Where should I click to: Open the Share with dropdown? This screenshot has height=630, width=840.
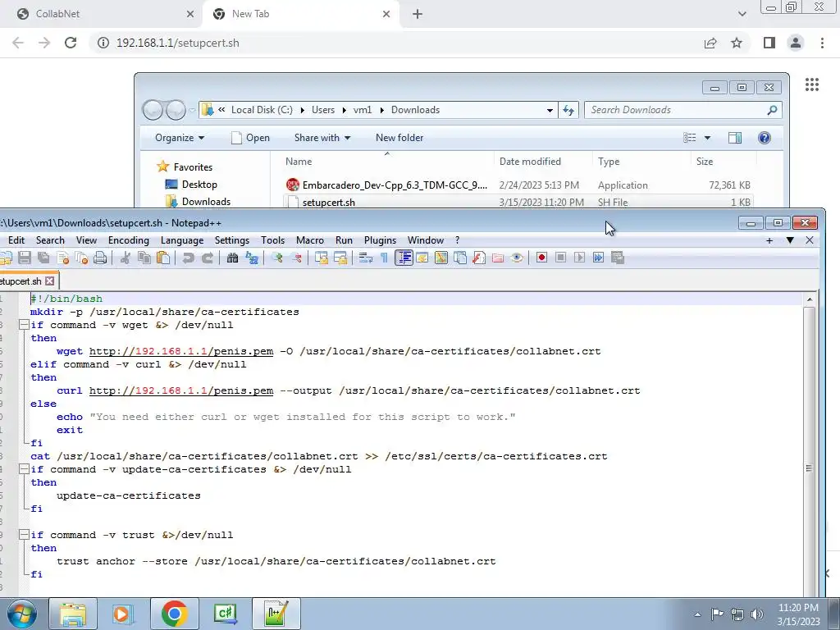(322, 138)
